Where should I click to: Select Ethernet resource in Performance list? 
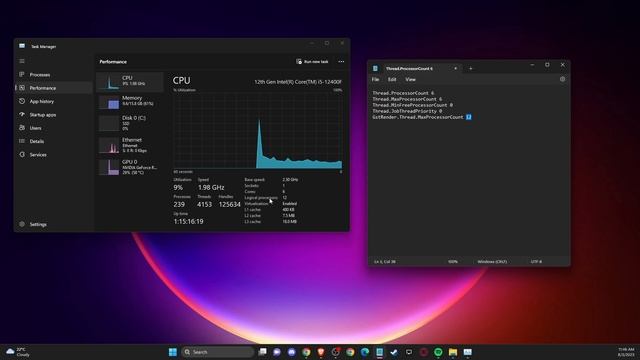130,145
